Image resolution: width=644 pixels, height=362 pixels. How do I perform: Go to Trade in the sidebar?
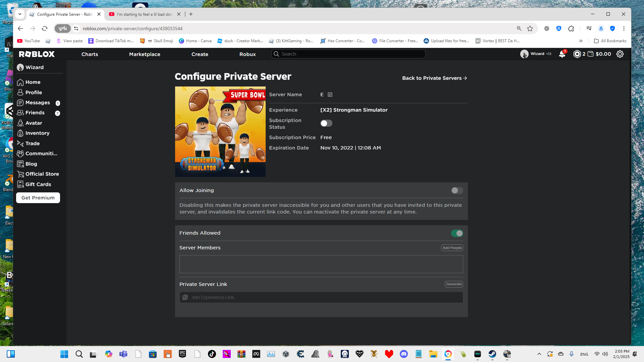pos(32,143)
